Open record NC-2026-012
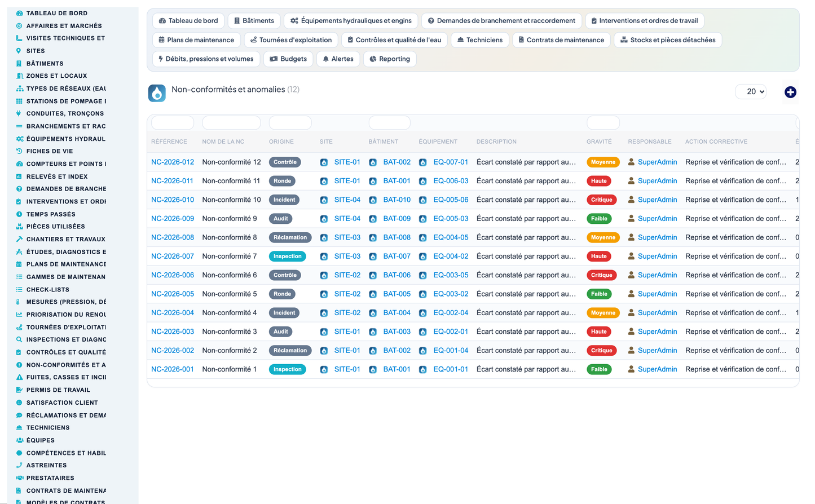This screenshot has width=815, height=504. (x=173, y=162)
